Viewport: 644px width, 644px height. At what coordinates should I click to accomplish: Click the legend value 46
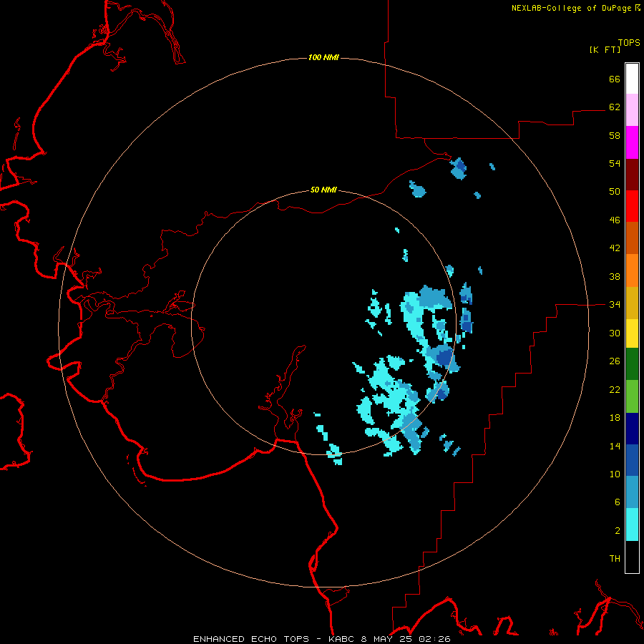615,220
